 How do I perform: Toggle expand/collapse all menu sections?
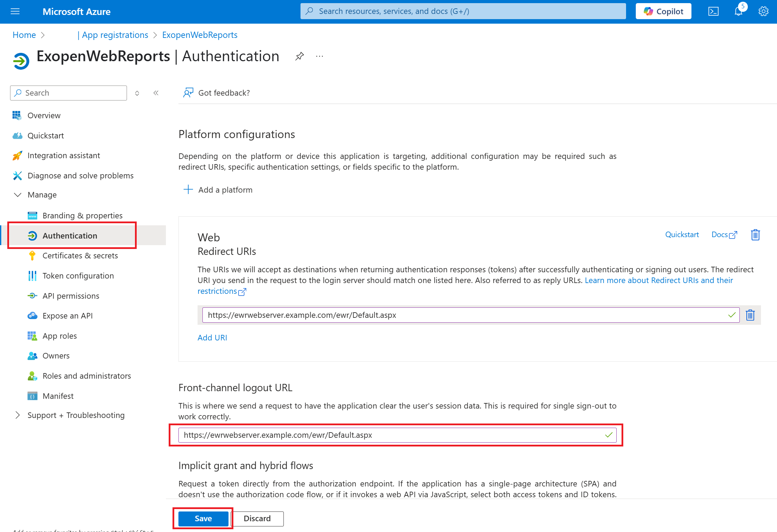click(137, 93)
